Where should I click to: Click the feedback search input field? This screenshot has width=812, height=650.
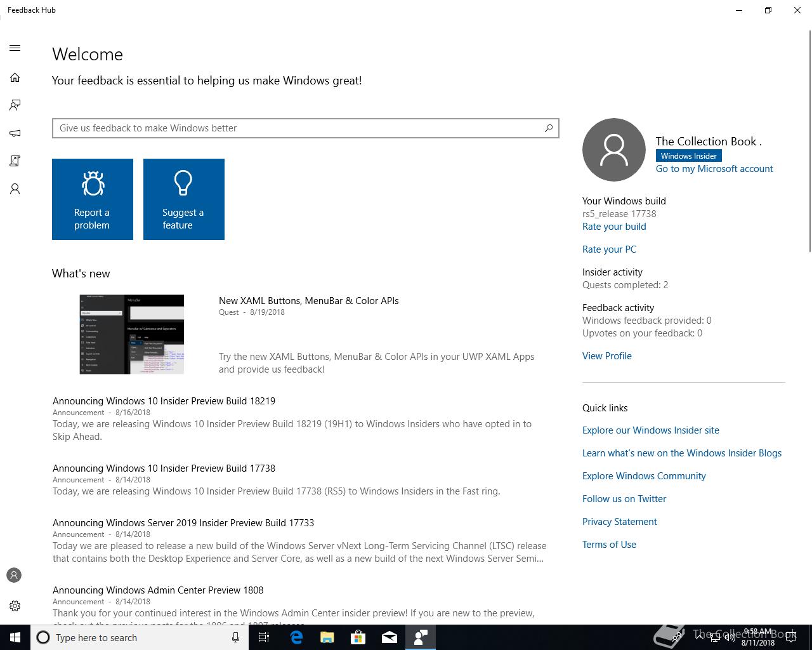click(306, 128)
